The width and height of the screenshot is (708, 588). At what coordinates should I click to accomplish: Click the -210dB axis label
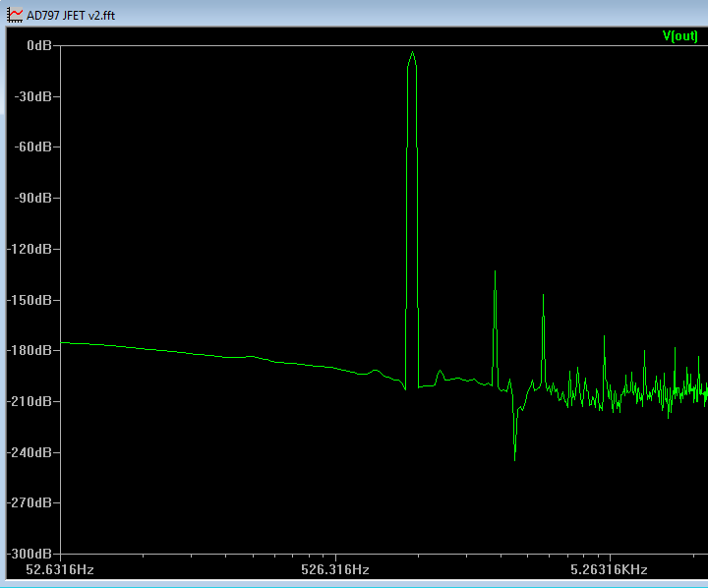coord(29,401)
